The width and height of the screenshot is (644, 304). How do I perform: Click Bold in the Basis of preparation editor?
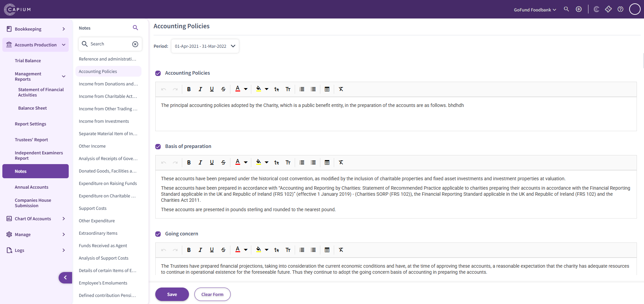tap(189, 162)
